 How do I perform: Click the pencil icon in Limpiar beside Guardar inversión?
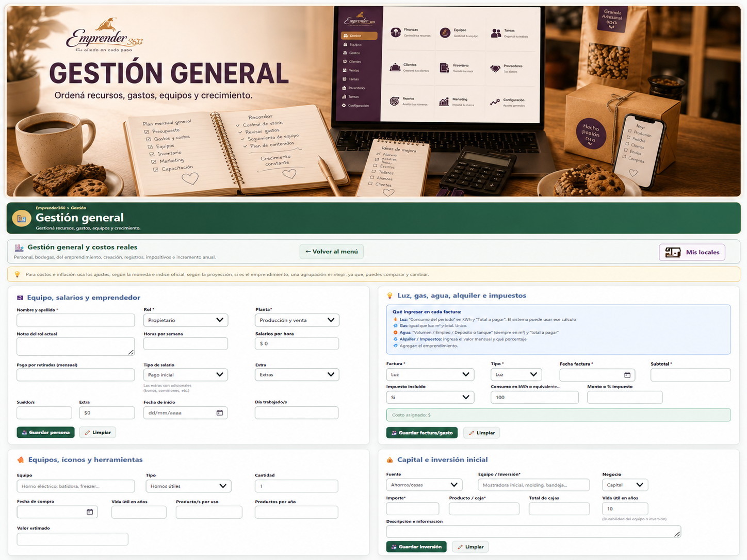(460, 547)
